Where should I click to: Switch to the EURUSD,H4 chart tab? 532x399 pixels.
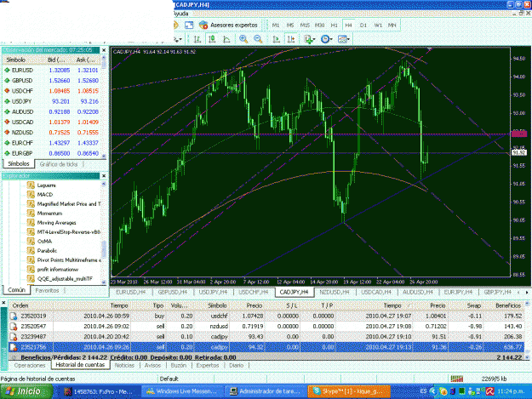(x=130, y=292)
